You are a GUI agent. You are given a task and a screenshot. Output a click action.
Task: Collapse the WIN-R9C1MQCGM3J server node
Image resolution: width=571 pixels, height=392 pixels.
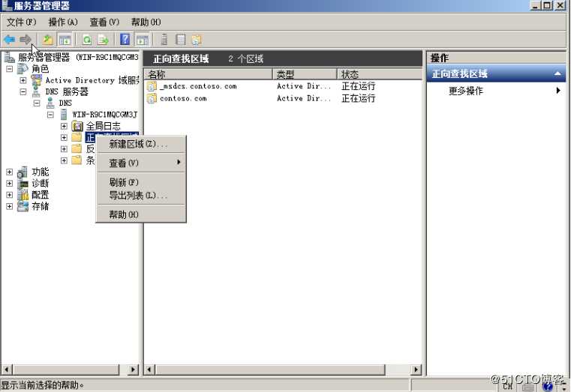[50, 115]
